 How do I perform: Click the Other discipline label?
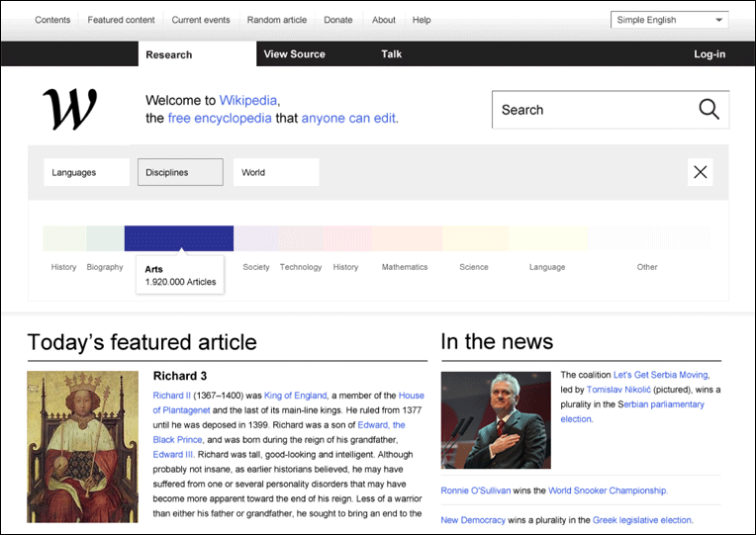[x=646, y=267]
